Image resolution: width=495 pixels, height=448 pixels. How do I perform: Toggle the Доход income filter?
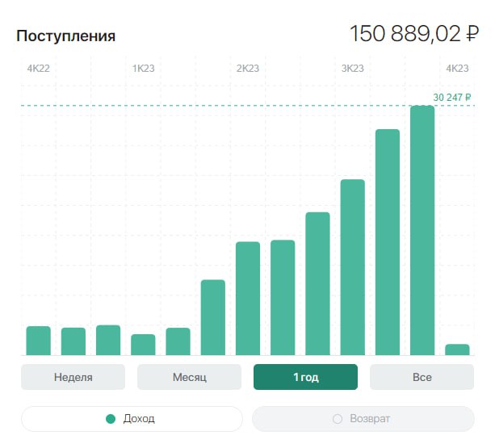coord(131,419)
